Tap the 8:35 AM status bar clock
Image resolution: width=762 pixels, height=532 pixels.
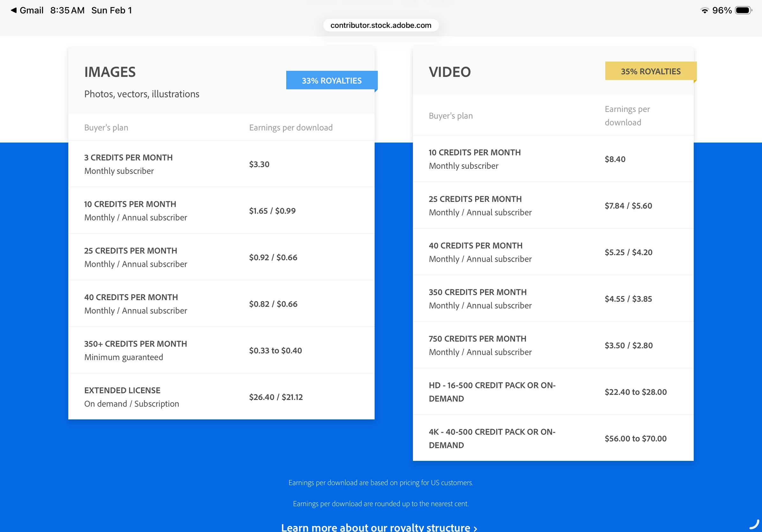coord(67,10)
